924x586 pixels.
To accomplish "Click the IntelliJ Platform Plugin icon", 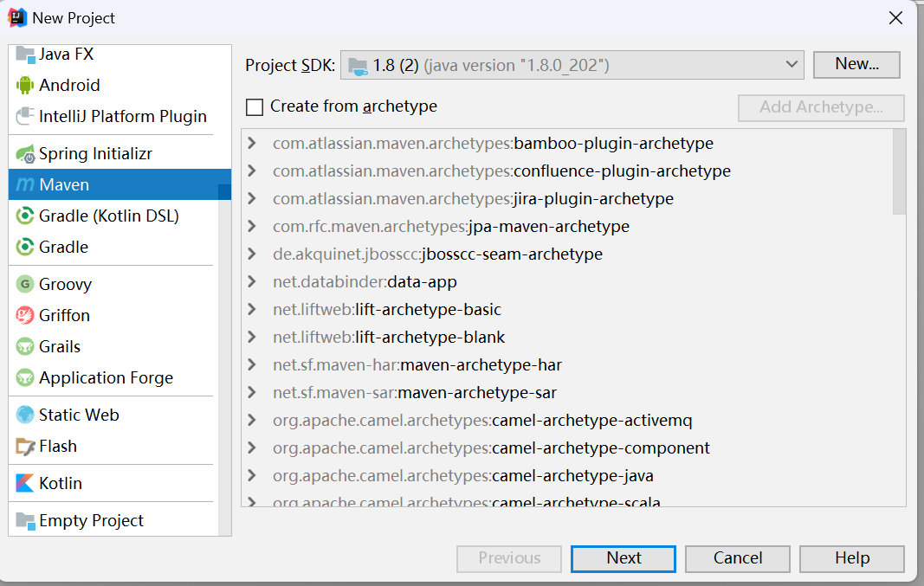I will pos(25,116).
